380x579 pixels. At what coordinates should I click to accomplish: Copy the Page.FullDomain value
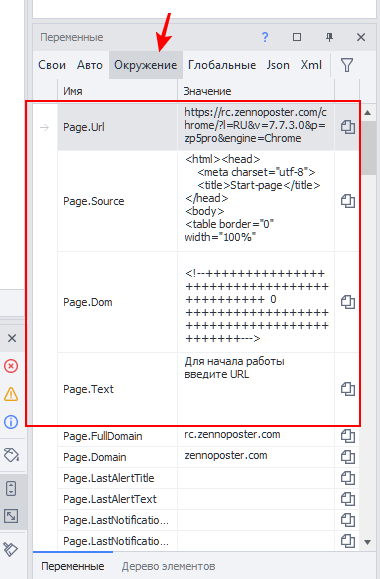click(348, 436)
